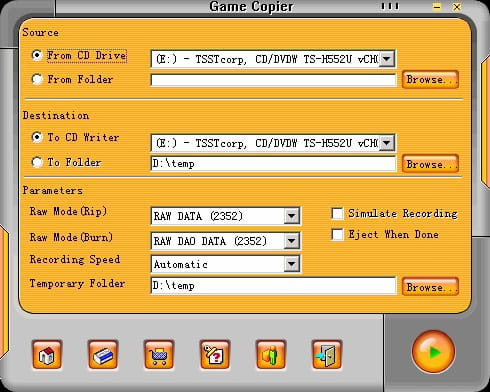Image resolution: width=490 pixels, height=392 pixels.
Task: Expand the Raw Mode (Burn) dropdown
Action: click(x=292, y=241)
